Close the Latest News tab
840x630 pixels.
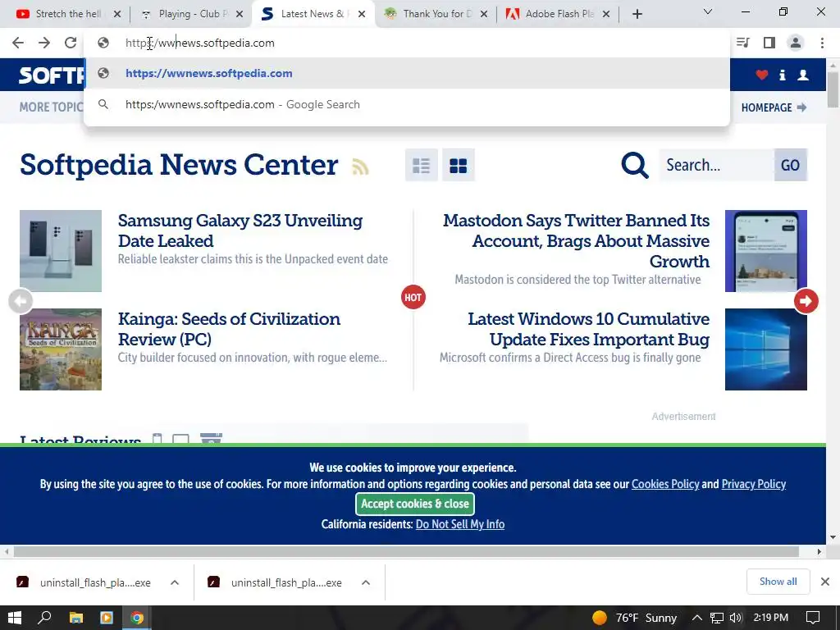(x=362, y=14)
